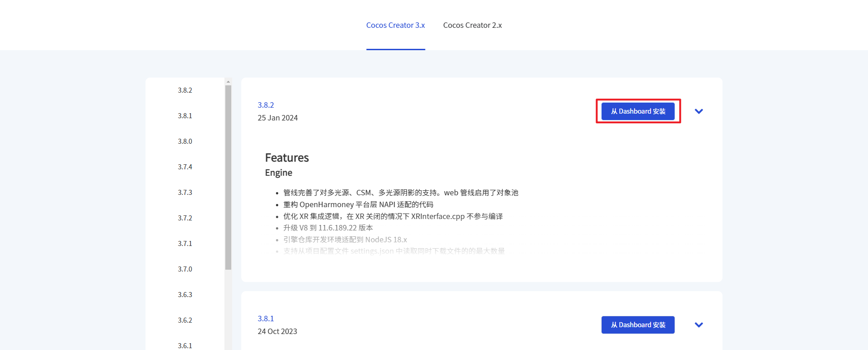Select version 3.8.0 in sidebar list
This screenshot has height=350, width=868.
185,141
